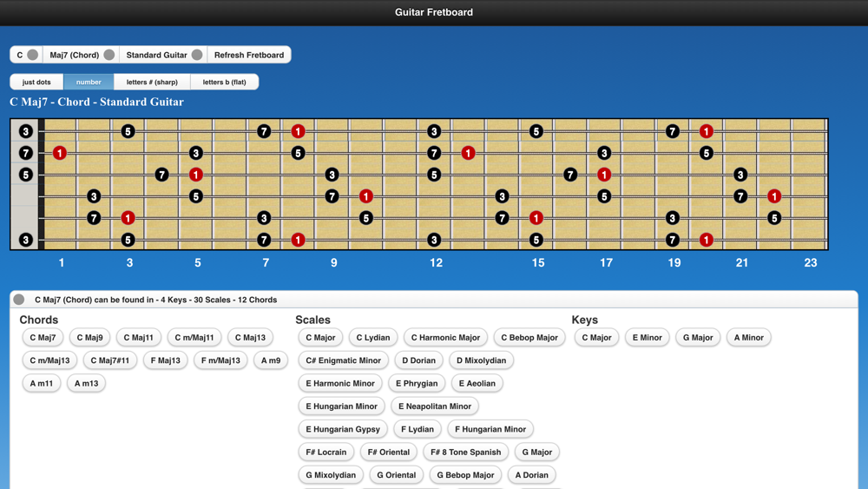Screen dimensions: 868x489
Task: Open the Maj7 (Chord) type dropdown
Action: click(x=81, y=55)
